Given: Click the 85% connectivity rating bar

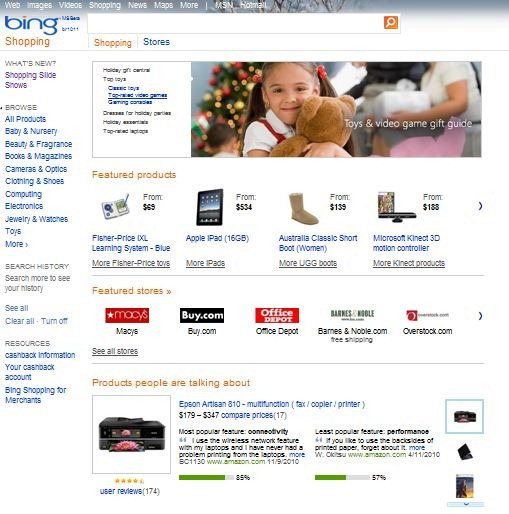Looking at the screenshot, I should coord(206,478).
